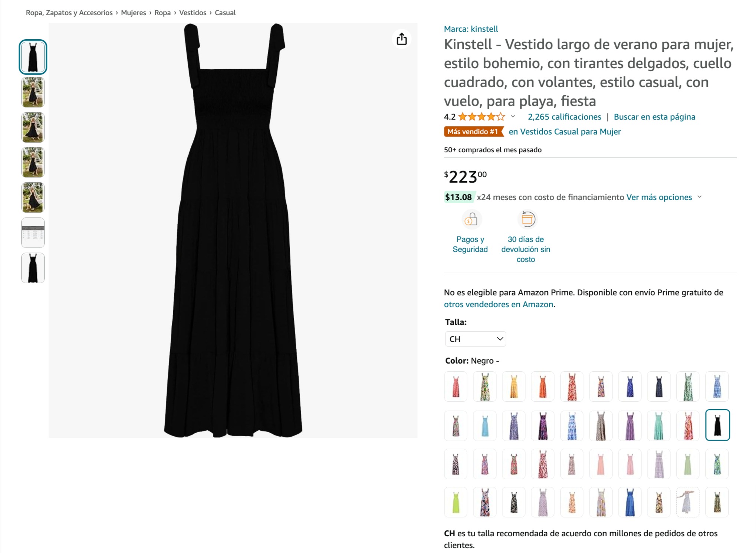This screenshot has width=756, height=553.
Task: Pick the solid yellow dress swatch
Action: (513, 387)
